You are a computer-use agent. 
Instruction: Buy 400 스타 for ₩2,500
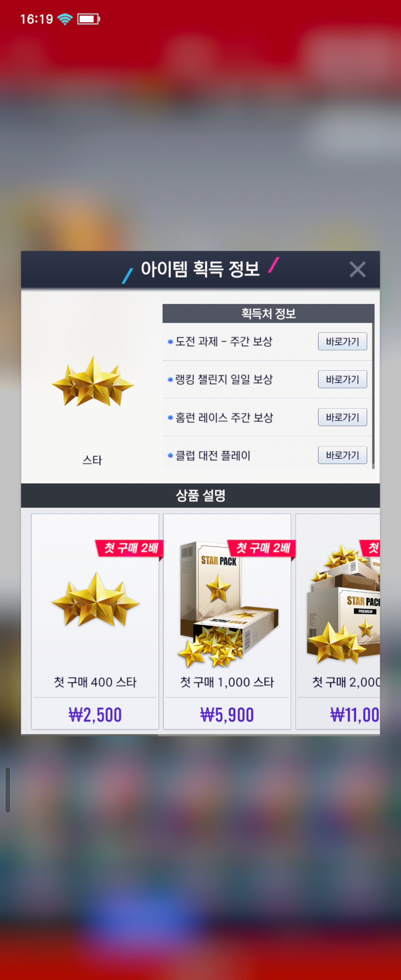point(95,715)
